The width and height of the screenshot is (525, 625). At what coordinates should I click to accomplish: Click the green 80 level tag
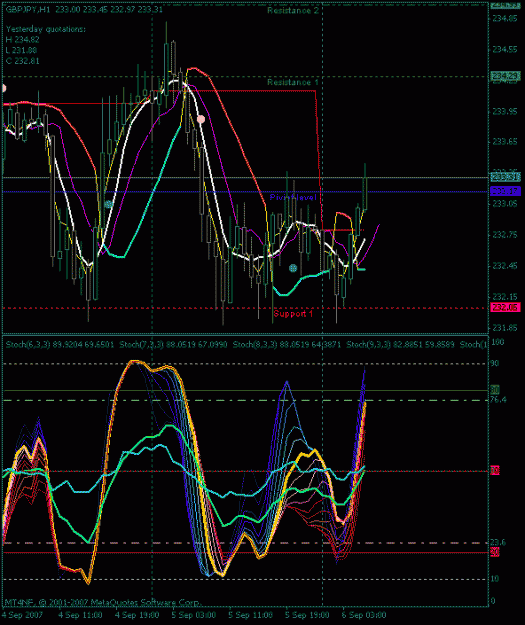495,389
